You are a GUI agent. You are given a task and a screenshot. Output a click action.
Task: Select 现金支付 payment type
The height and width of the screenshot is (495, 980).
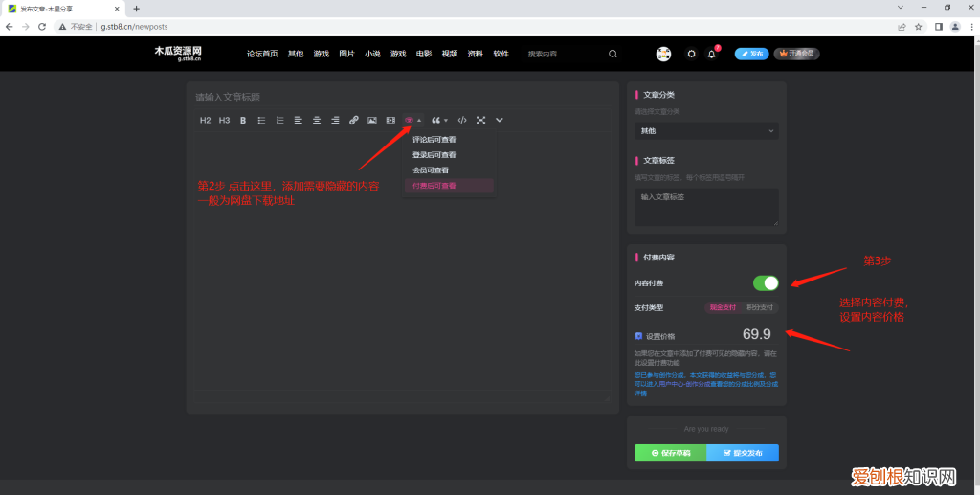(x=723, y=307)
